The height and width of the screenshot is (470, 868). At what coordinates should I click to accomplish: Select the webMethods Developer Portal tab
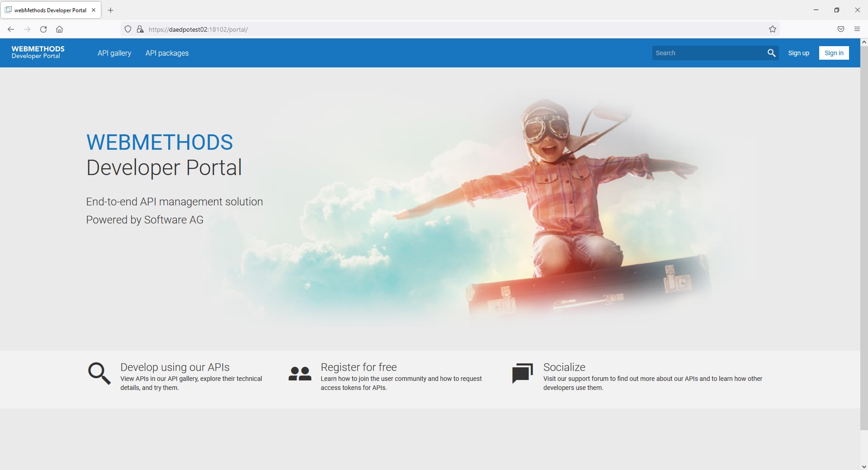point(51,10)
